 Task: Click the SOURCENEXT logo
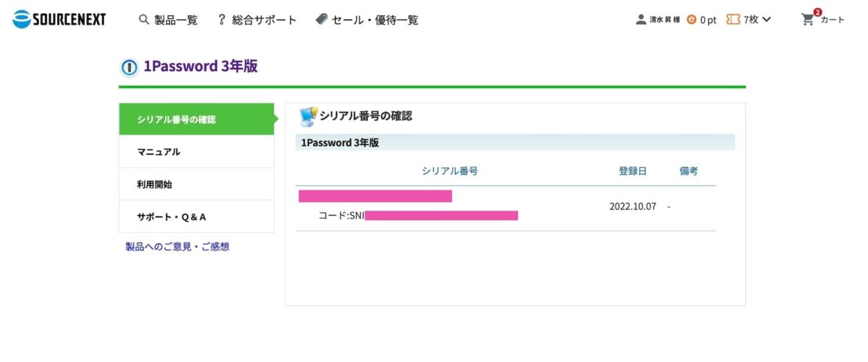point(59,20)
